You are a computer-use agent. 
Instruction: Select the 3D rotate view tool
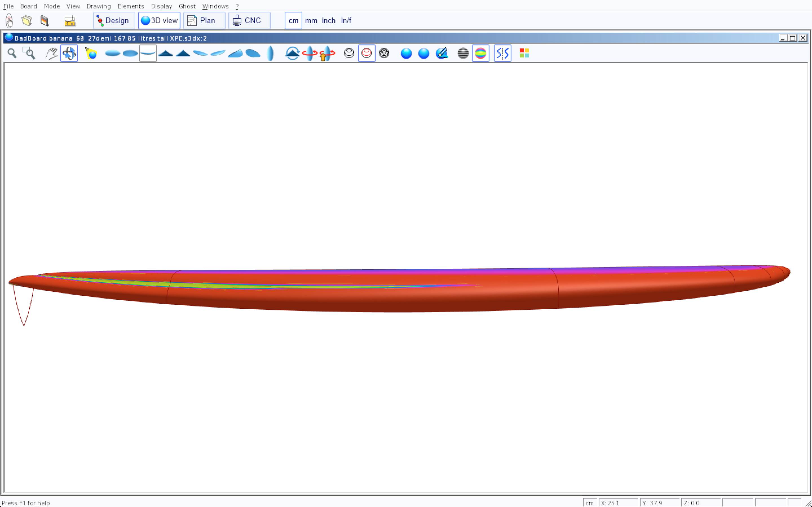(69, 53)
